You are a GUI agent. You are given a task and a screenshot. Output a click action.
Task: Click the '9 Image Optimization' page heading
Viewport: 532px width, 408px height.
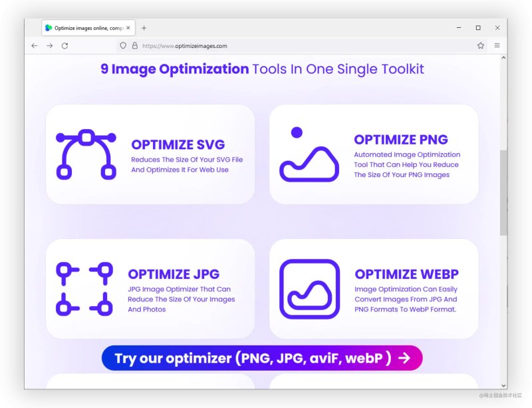[175, 69]
